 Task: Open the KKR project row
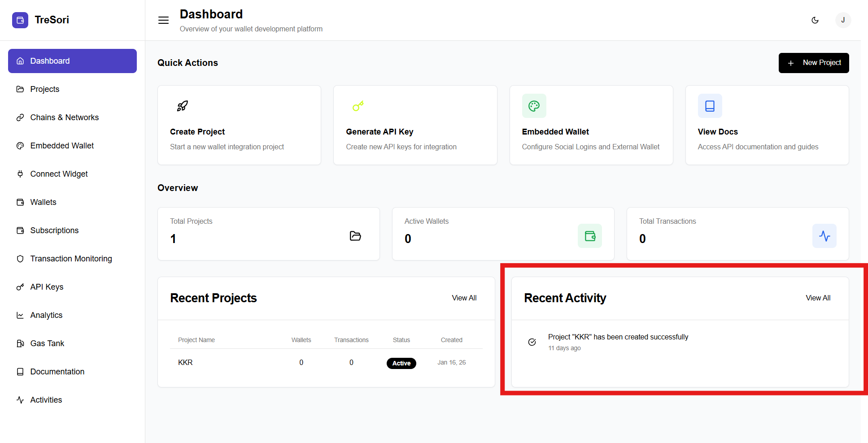click(x=185, y=362)
